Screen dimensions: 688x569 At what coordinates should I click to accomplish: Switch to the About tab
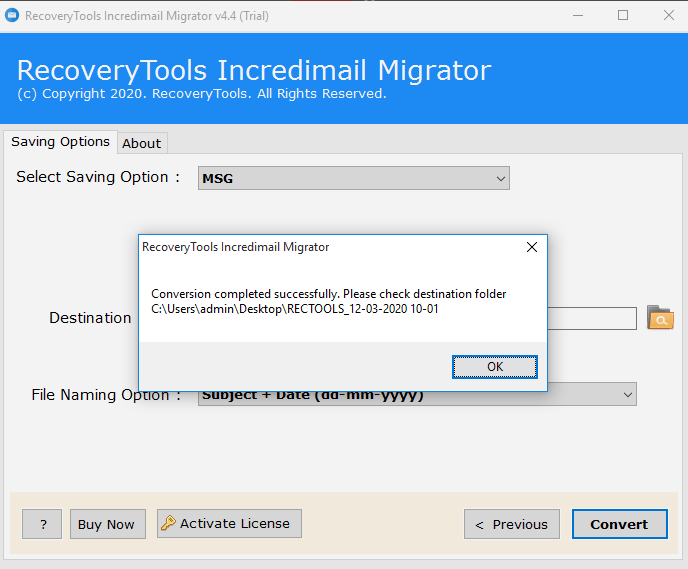[142, 143]
